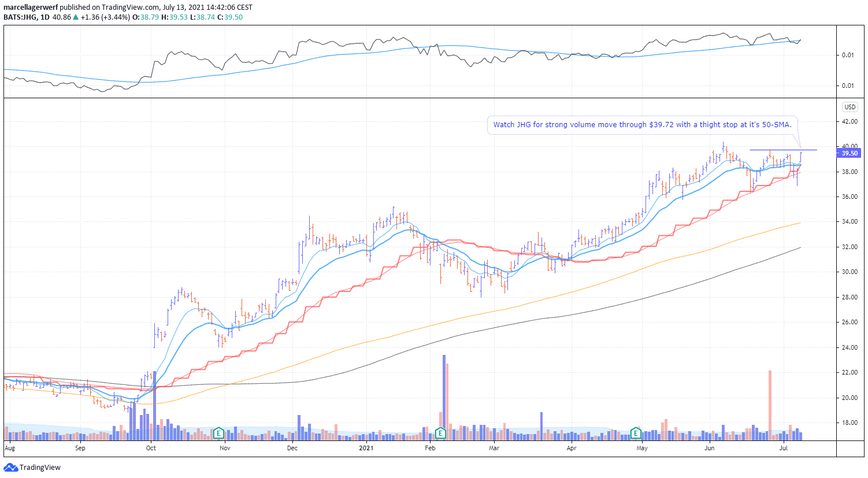Image resolution: width=868 pixels, height=478 pixels.
Task: Click the Oct label on the time axis
Action: (x=151, y=448)
